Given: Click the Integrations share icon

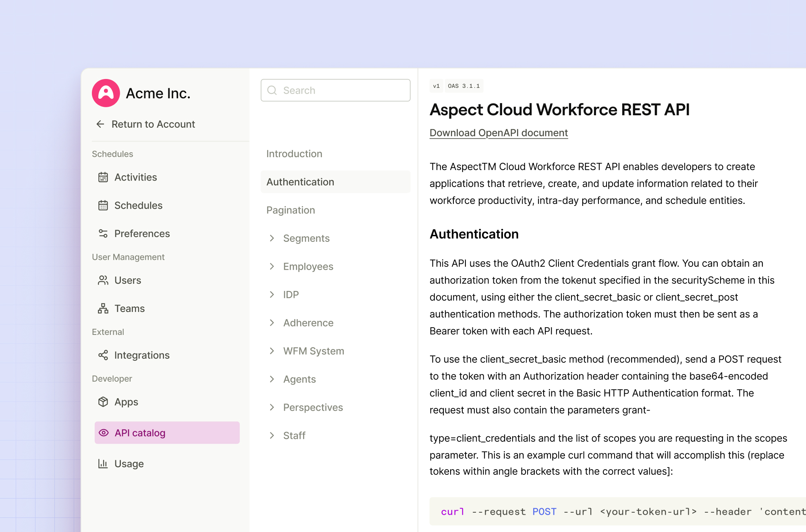Looking at the screenshot, I should tap(103, 355).
